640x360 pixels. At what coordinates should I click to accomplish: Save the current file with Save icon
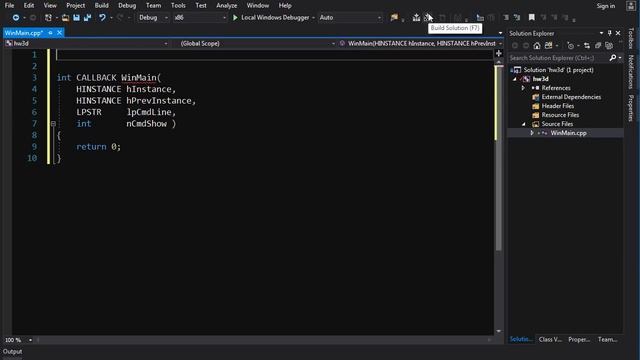pyautogui.click(x=76, y=18)
